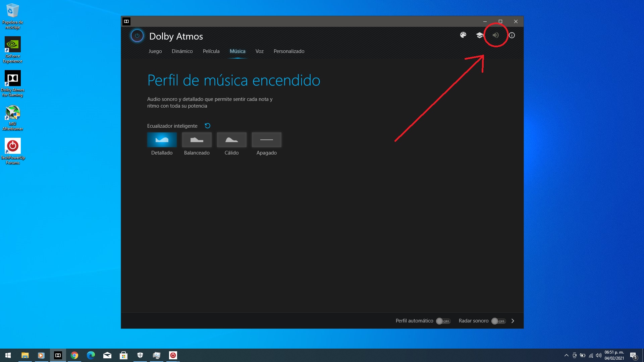This screenshot has height=362, width=644.
Task: Show hidden system tray icons
Action: click(x=567, y=355)
